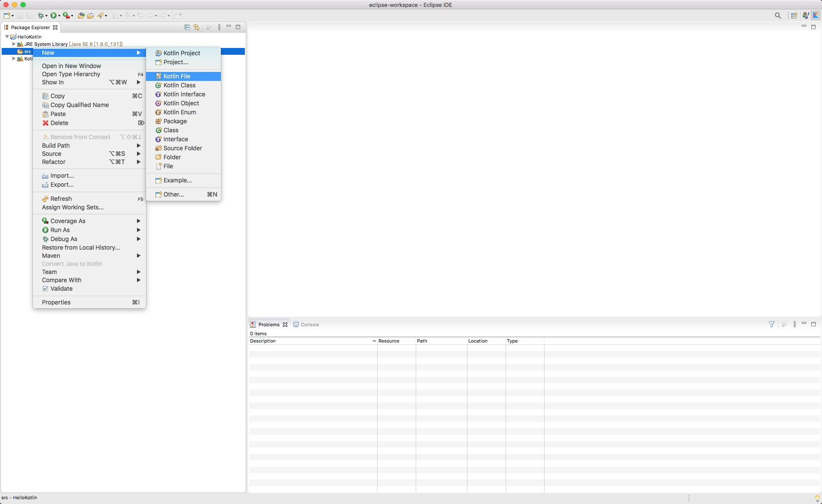Choose Other... in the New submenu
The width and height of the screenshot is (822, 504).
pos(183,194)
